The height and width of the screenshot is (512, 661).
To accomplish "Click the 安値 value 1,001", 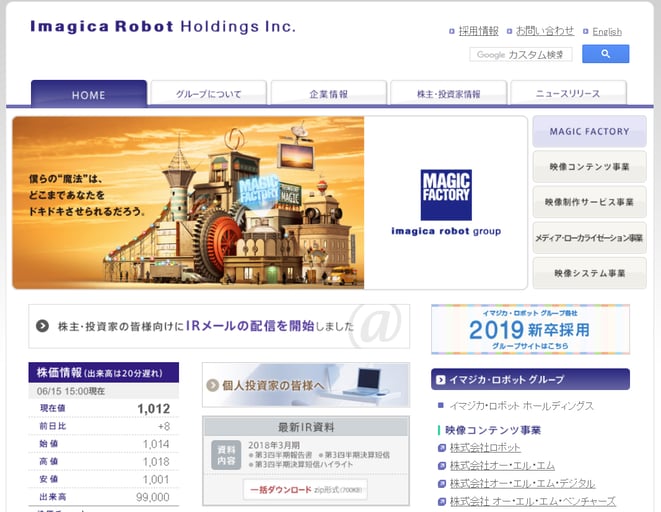I will click(x=156, y=479).
